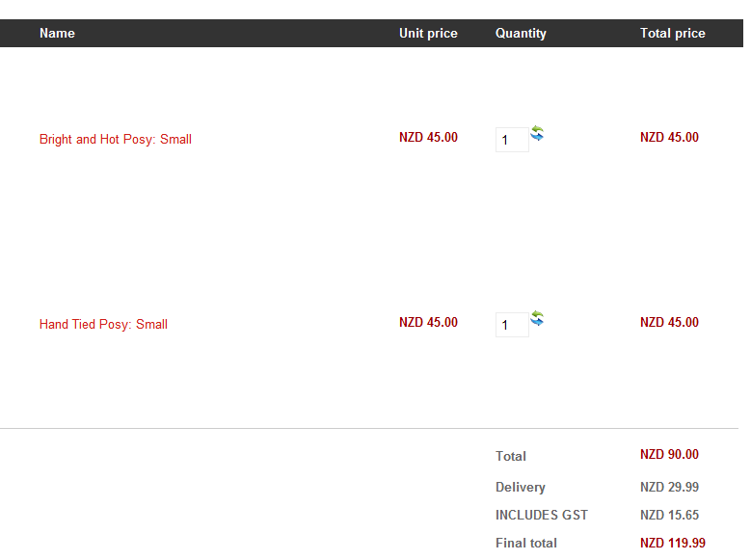
Task: Click the Name column header
Action: (57, 33)
